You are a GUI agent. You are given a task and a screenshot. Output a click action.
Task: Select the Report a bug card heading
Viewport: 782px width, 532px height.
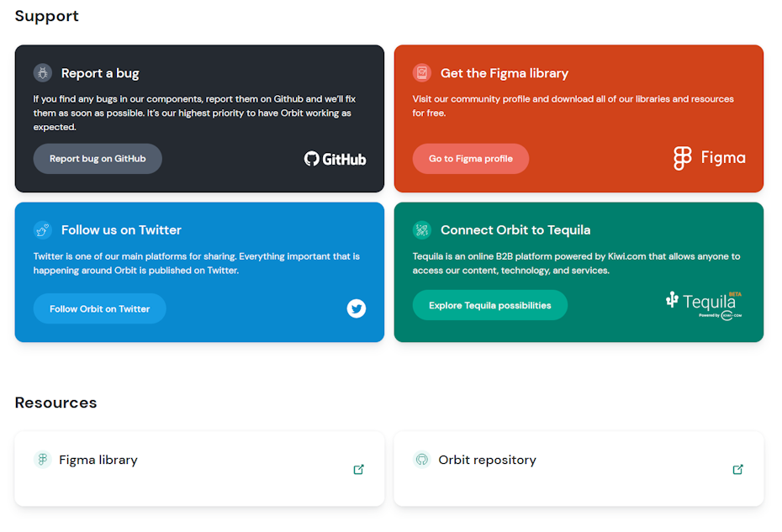[100, 73]
